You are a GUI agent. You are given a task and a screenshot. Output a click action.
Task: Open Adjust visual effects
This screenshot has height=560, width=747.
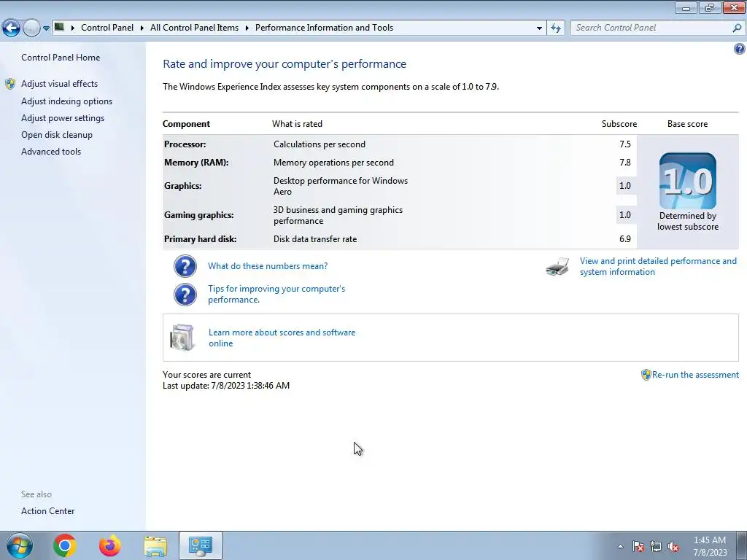(60, 83)
